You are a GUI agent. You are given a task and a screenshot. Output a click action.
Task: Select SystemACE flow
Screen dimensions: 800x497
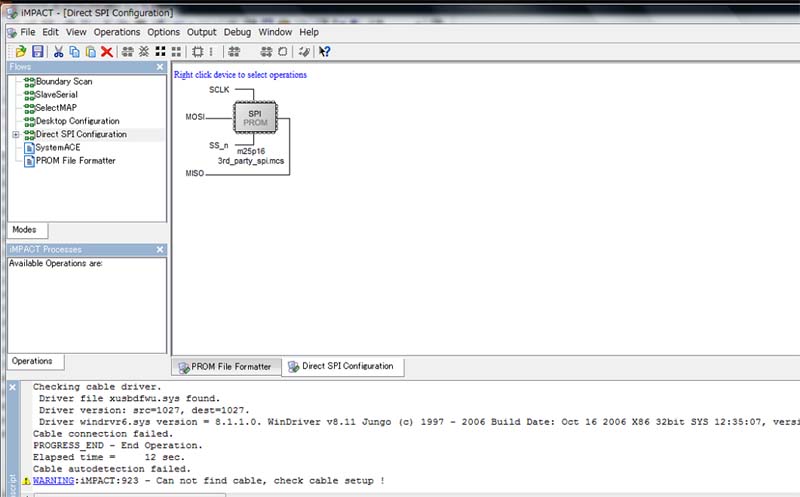coord(58,147)
